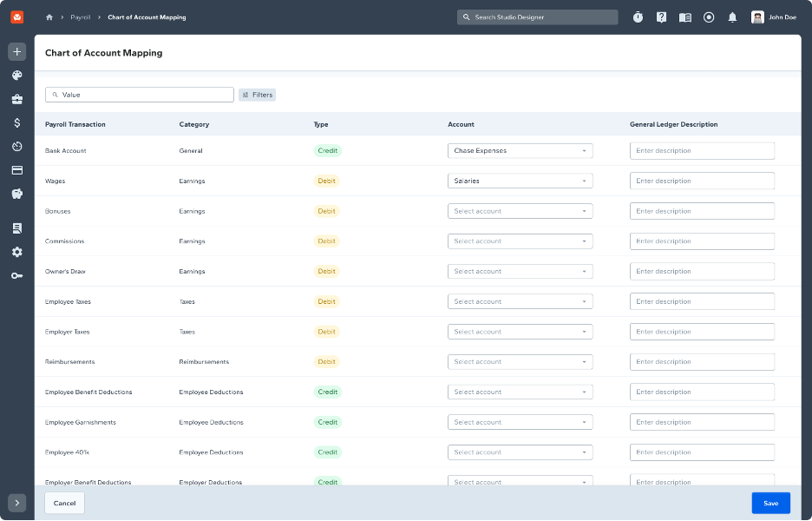The height and width of the screenshot is (521, 812).
Task: Click Employee 401k description field
Action: click(702, 452)
